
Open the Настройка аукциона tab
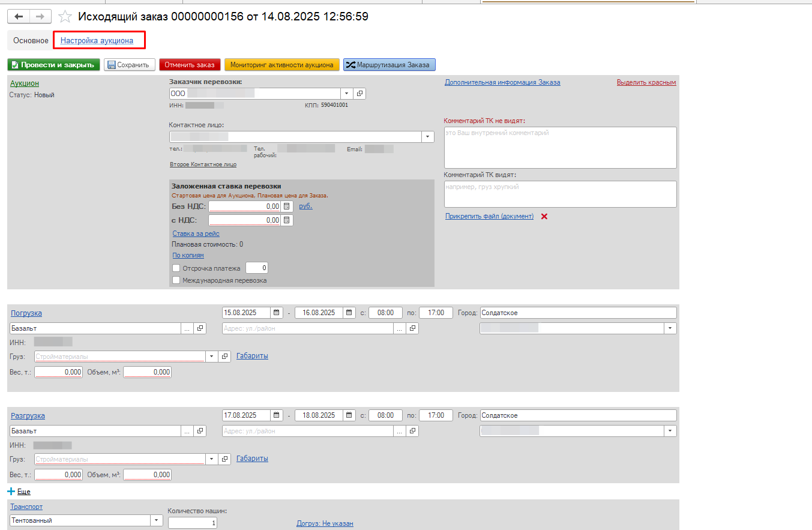97,41
